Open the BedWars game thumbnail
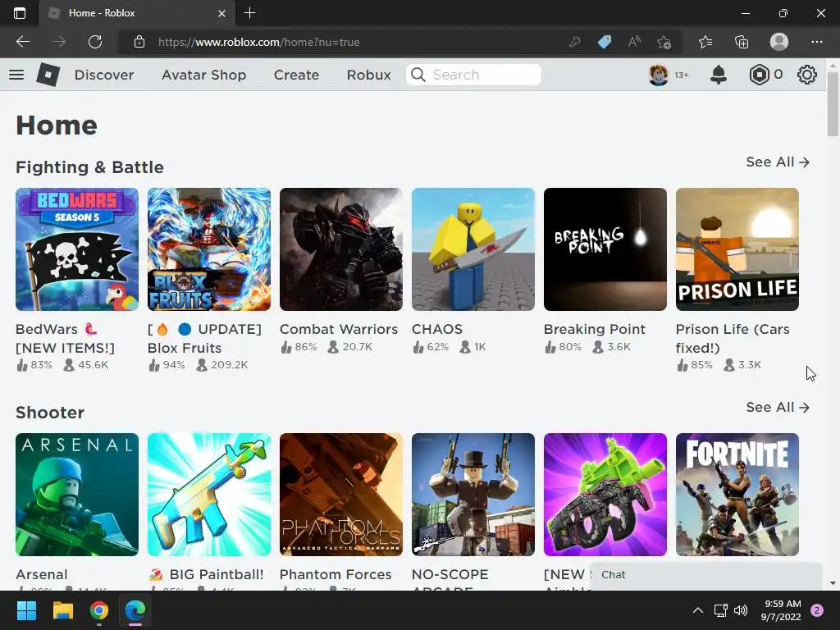The width and height of the screenshot is (840, 630). (77, 249)
